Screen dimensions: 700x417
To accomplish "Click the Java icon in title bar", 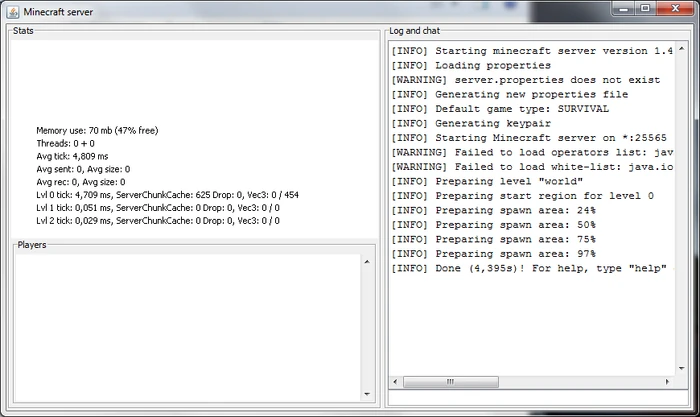I will point(12,12).
